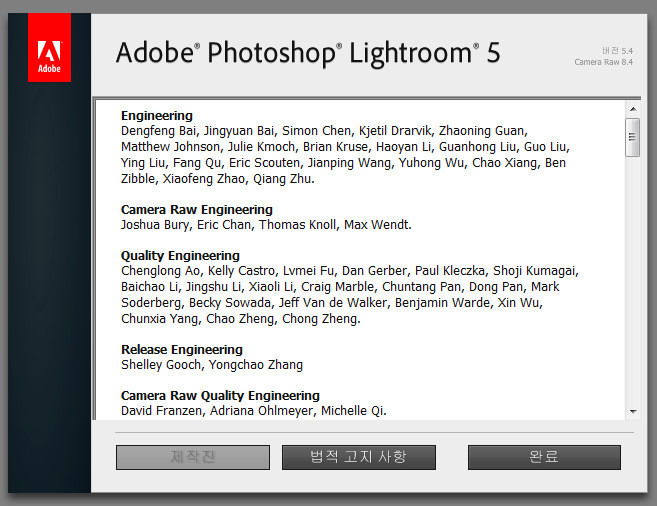Click the line starting with Ying Liu
Image resolution: width=657 pixels, height=506 pixels.
344,163
